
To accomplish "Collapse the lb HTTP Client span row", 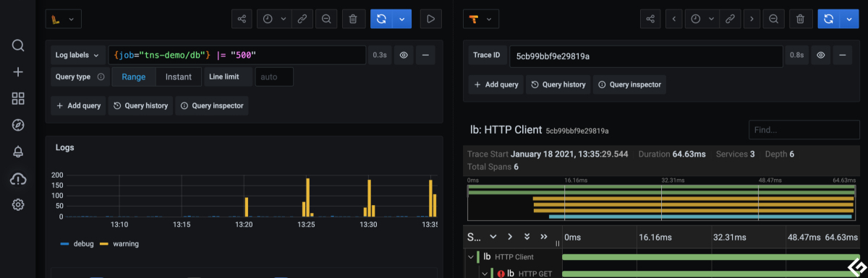I will click(471, 256).
